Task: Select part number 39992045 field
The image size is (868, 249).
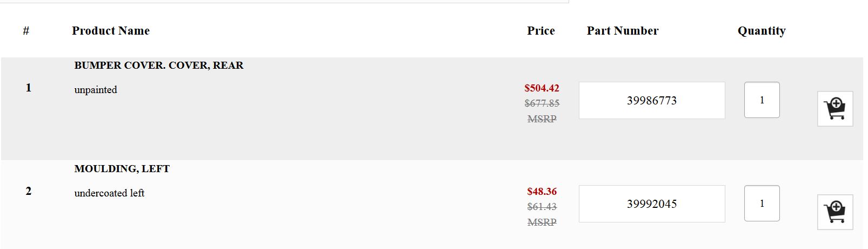Action: pos(651,204)
